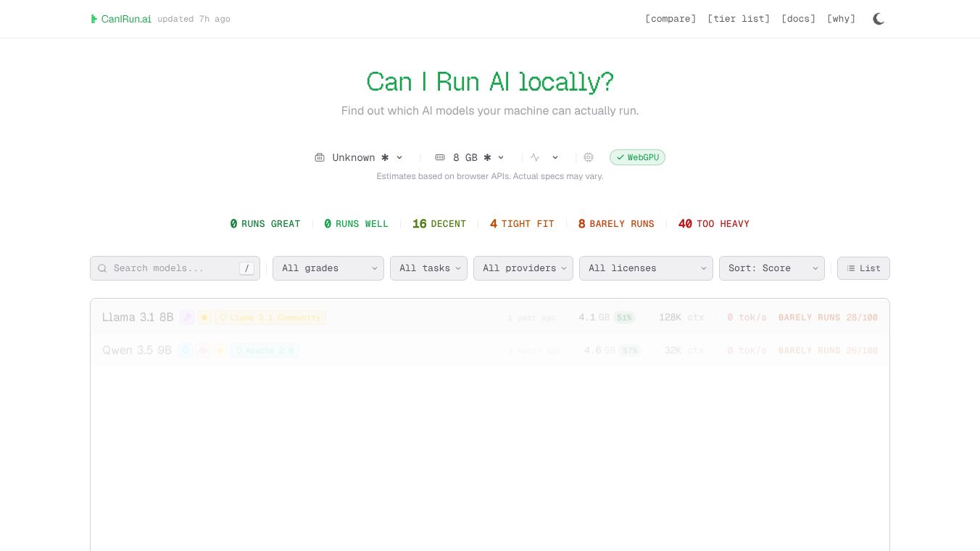
Task: Click the star badge on the Llama 3.1 row
Action: (204, 318)
